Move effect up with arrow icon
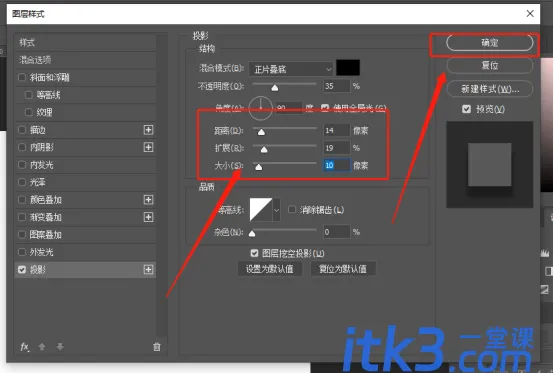 point(42,347)
